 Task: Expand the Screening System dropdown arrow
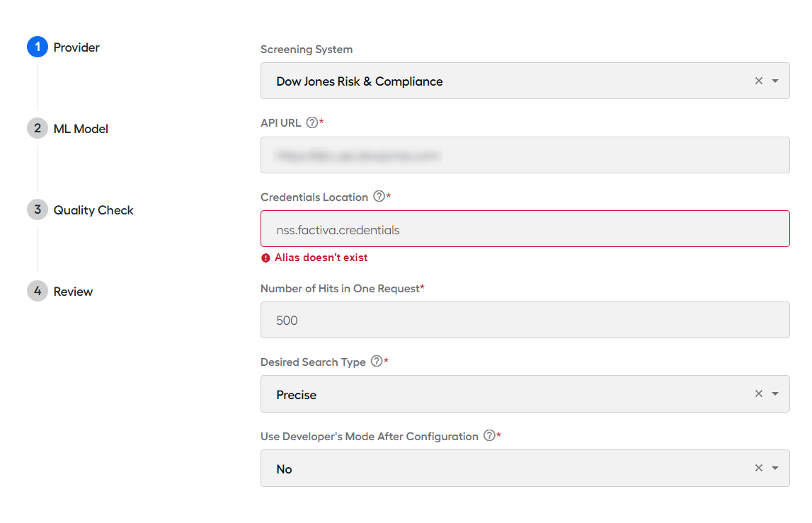click(775, 81)
